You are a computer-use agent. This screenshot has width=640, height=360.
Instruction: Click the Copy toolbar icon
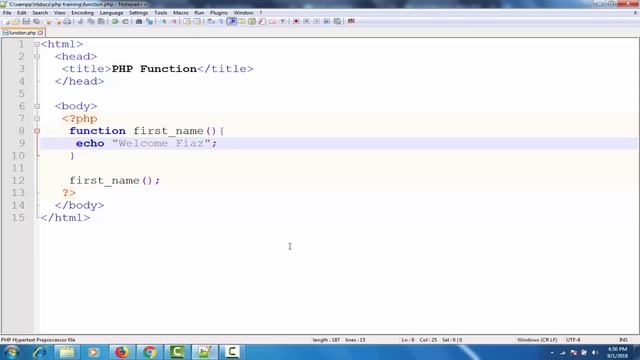tap(91, 21)
